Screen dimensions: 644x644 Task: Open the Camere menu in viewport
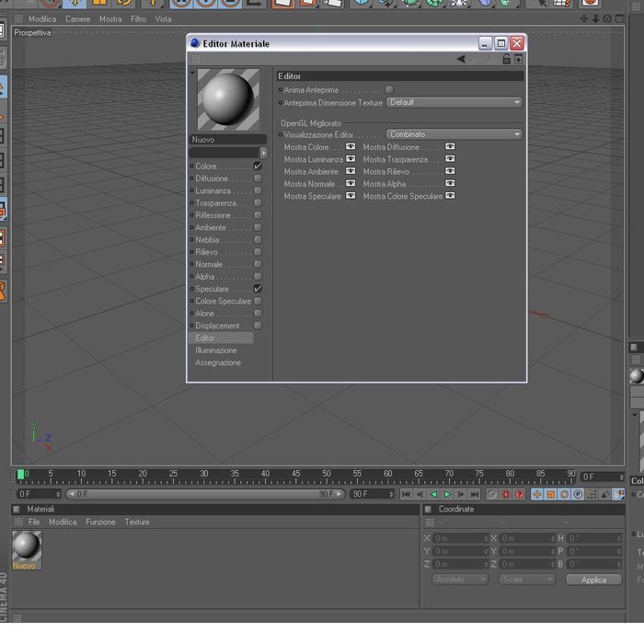77,19
